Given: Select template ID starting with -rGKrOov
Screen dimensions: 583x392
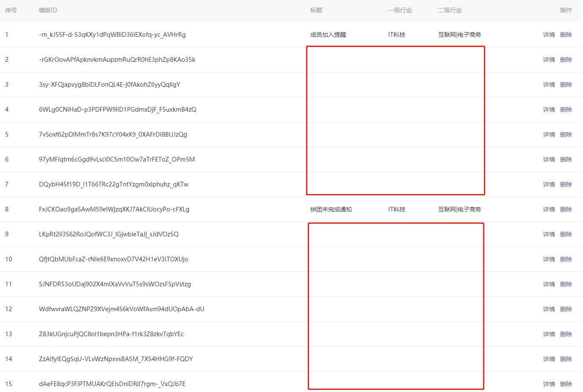Looking at the screenshot, I should coord(117,60).
